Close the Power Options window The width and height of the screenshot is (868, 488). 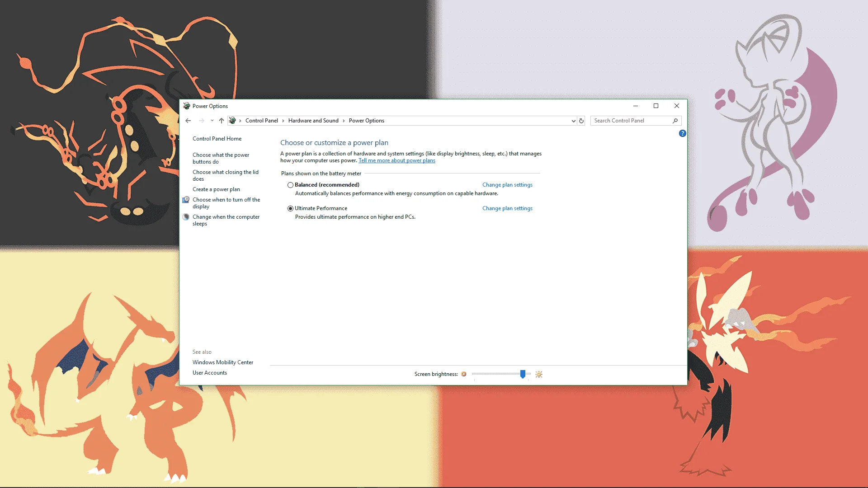(677, 106)
